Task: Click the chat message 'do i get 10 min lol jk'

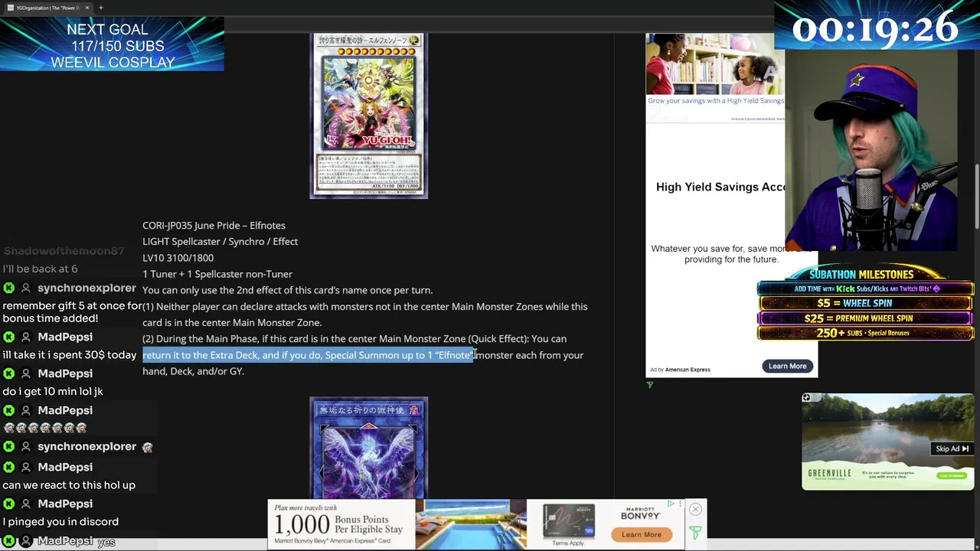Action: click(x=53, y=391)
